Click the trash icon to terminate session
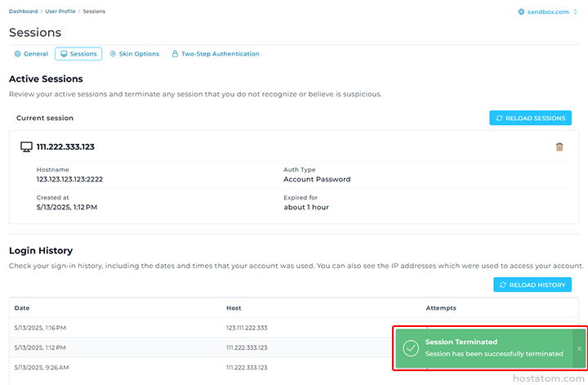 click(x=559, y=147)
